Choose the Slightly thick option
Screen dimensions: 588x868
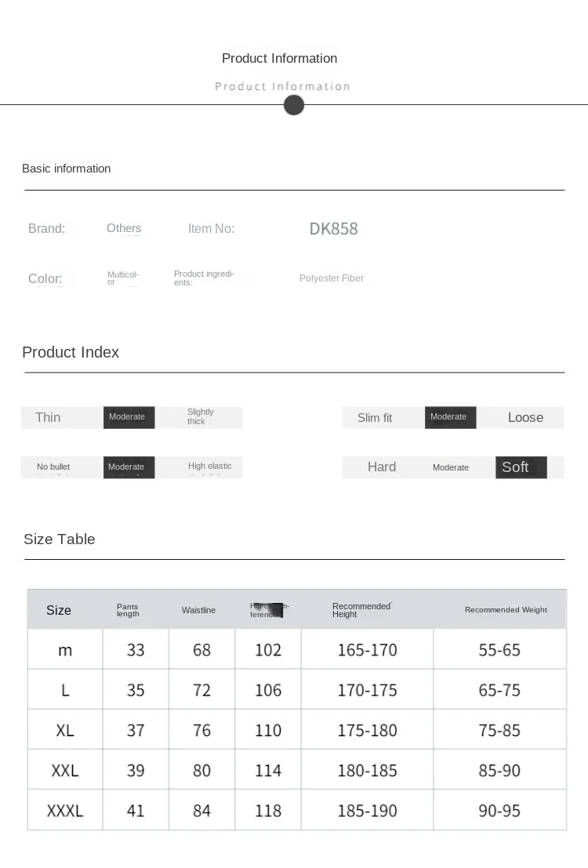201,417
